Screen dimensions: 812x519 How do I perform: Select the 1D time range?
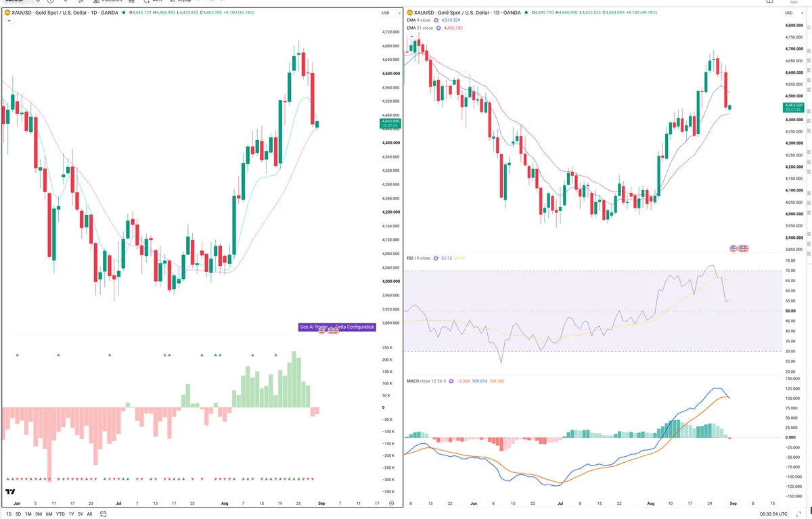coord(8,514)
